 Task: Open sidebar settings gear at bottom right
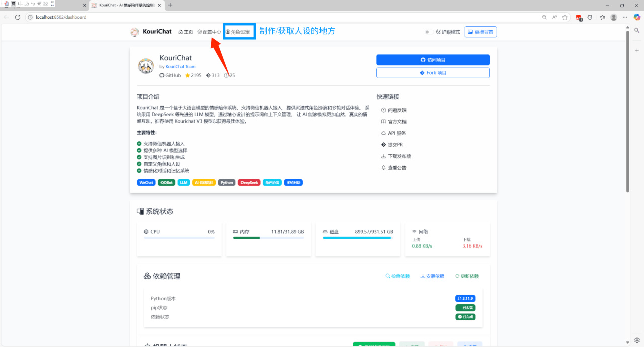click(x=637, y=340)
